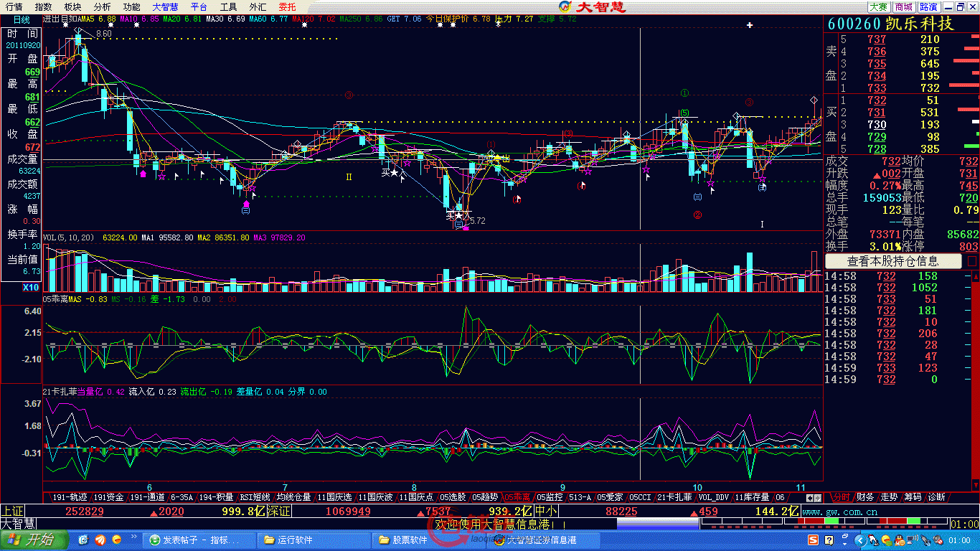
Task: Open the 指数 menu
Action: pos(44,6)
